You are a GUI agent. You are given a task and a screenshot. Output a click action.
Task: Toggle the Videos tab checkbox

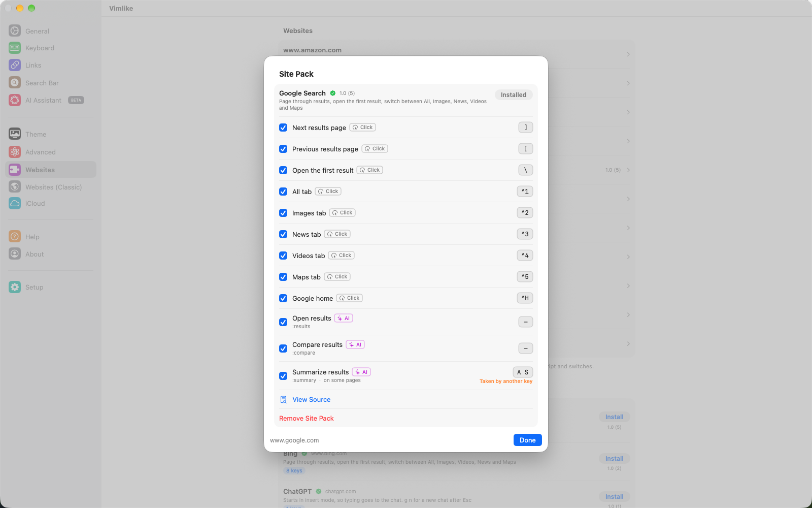coord(283,256)
